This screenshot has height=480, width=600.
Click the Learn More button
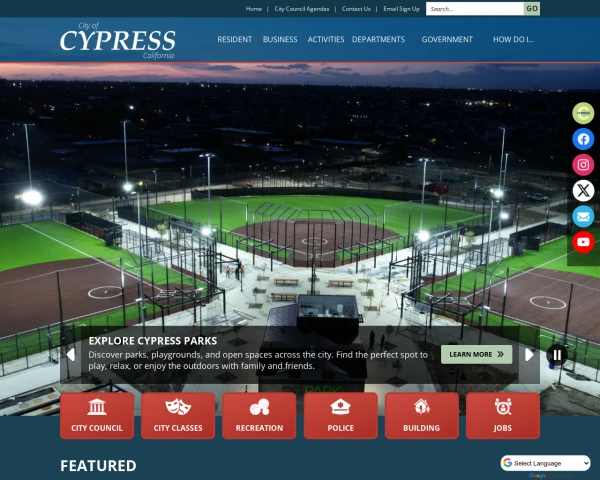476,354
